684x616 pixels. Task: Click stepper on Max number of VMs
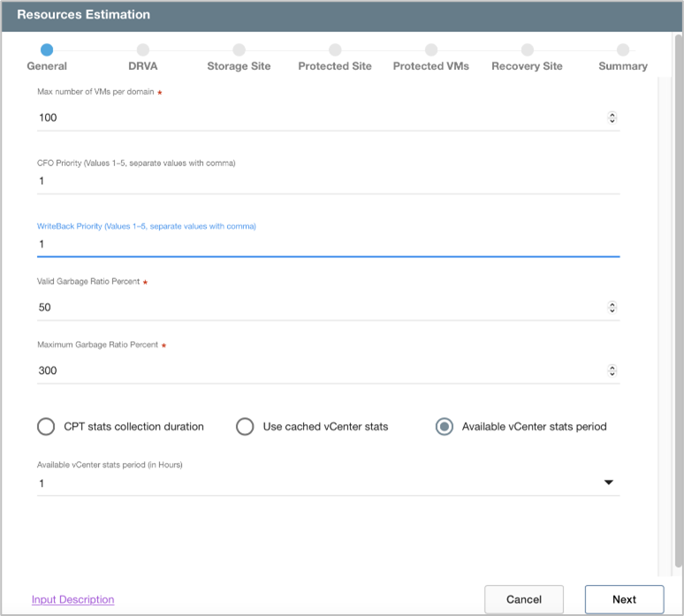pos(612,118)
